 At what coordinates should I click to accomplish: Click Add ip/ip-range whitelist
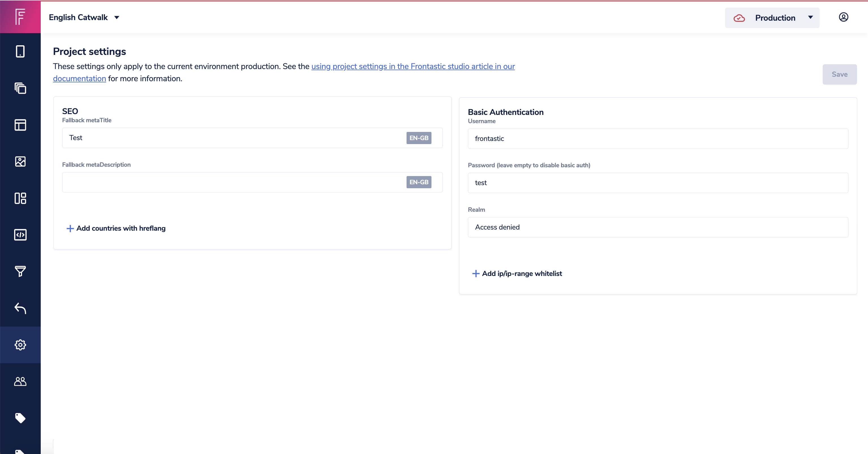(x=517, y=274)
